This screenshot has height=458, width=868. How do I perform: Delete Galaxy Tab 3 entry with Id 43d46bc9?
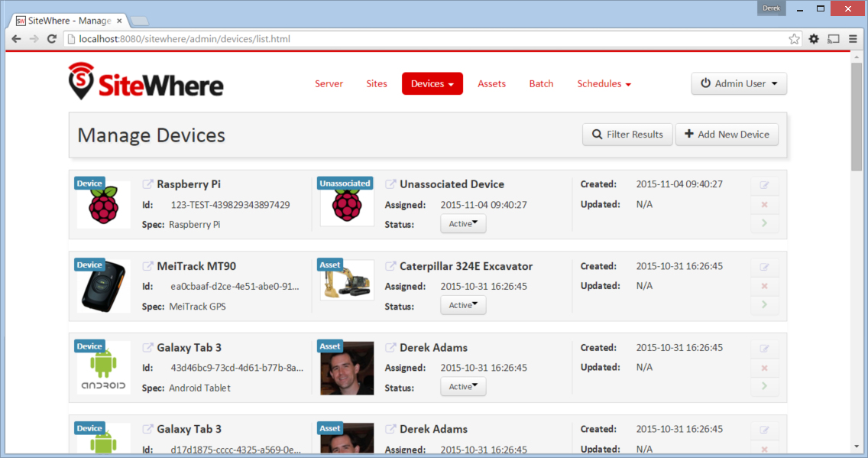765,368
